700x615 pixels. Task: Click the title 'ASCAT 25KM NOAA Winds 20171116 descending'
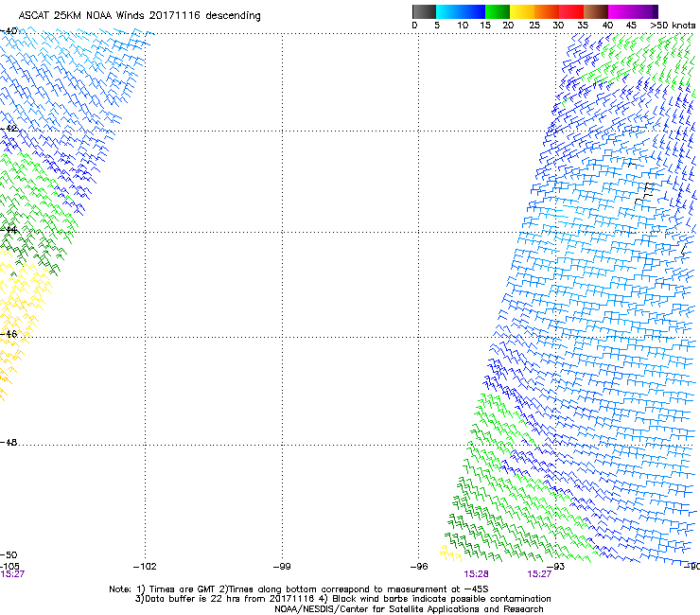[139, 16]
